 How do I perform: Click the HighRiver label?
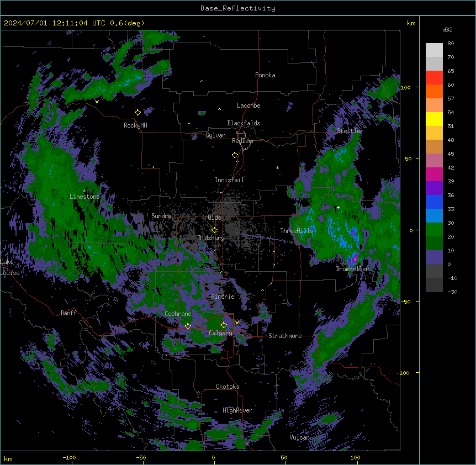pyautogui.click(x=237, y=410)
